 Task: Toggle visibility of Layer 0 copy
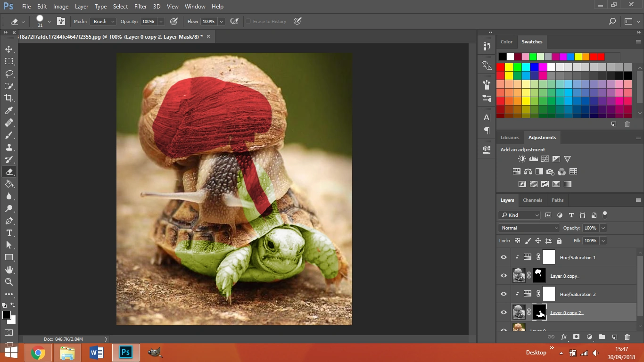[x=504, y=276]
